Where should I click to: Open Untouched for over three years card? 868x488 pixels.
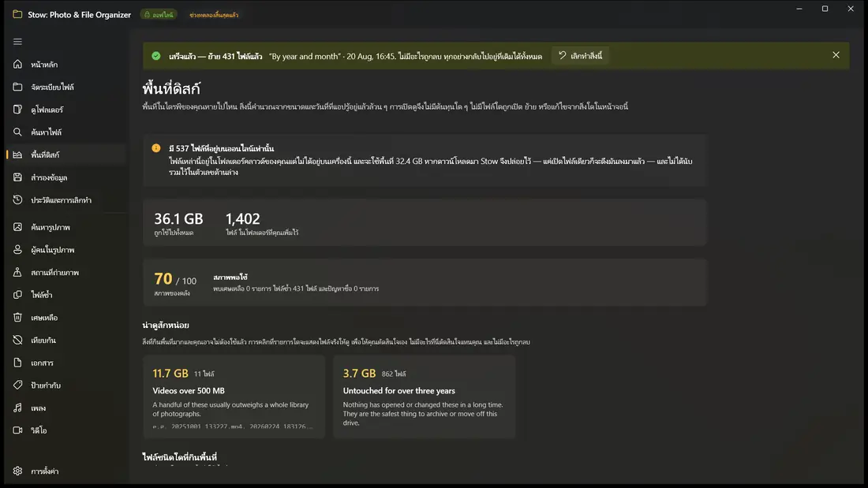tap(424, 397)
